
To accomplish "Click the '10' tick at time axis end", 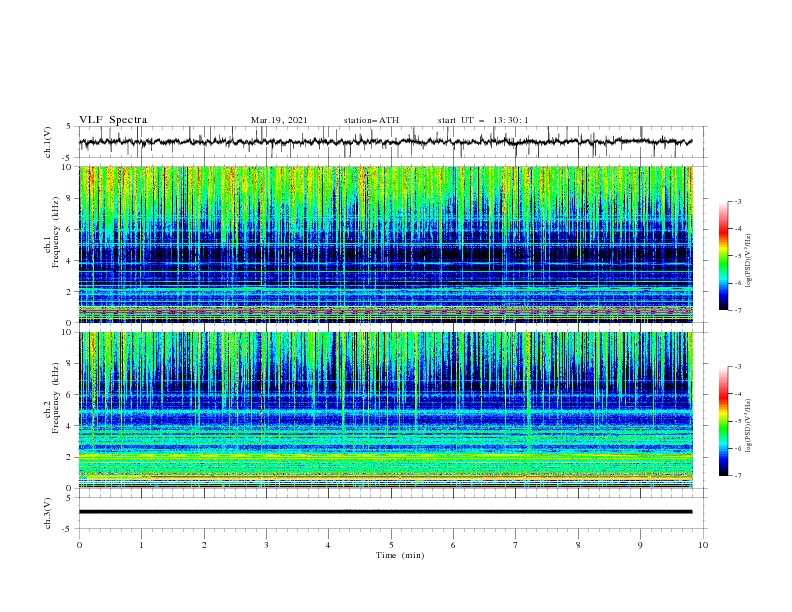I will coord(703,545).
